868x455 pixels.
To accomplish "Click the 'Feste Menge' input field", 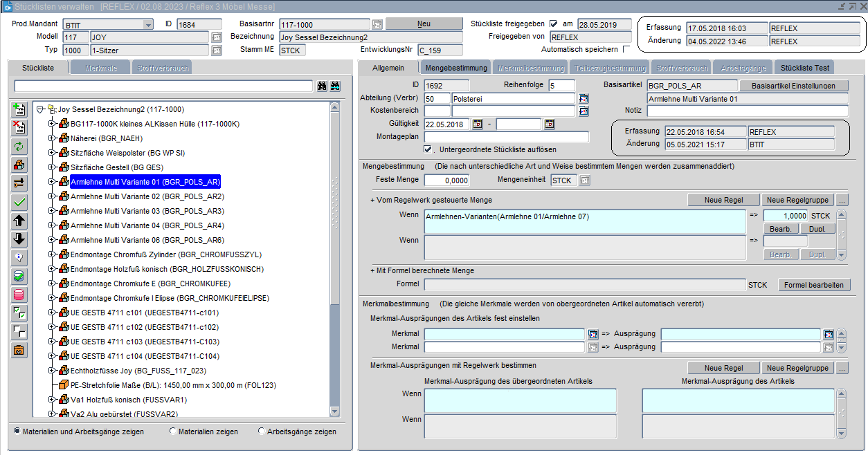I will [x=446, y=180].
